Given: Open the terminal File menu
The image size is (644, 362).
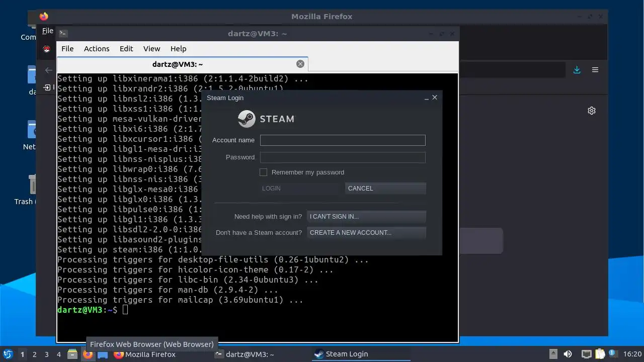Looking at the screenshot, I should point(67,49).
